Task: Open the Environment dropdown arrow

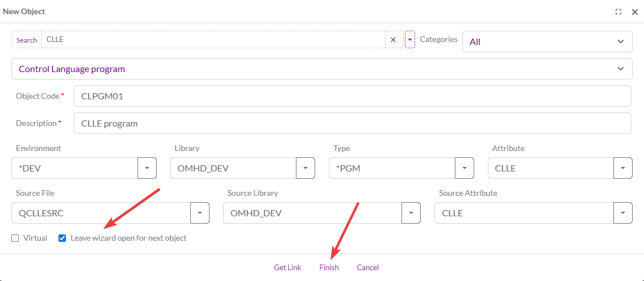Action: point(147,168)
